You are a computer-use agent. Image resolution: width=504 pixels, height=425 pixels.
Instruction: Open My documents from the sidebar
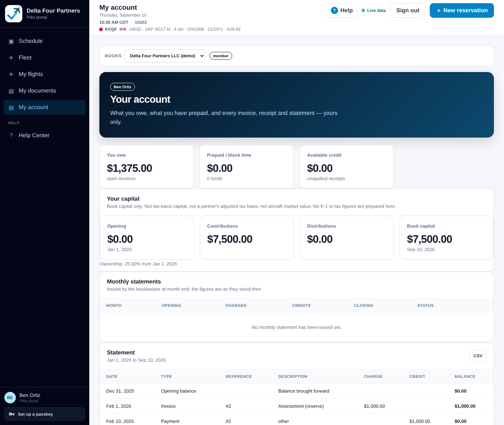point(45,91)
